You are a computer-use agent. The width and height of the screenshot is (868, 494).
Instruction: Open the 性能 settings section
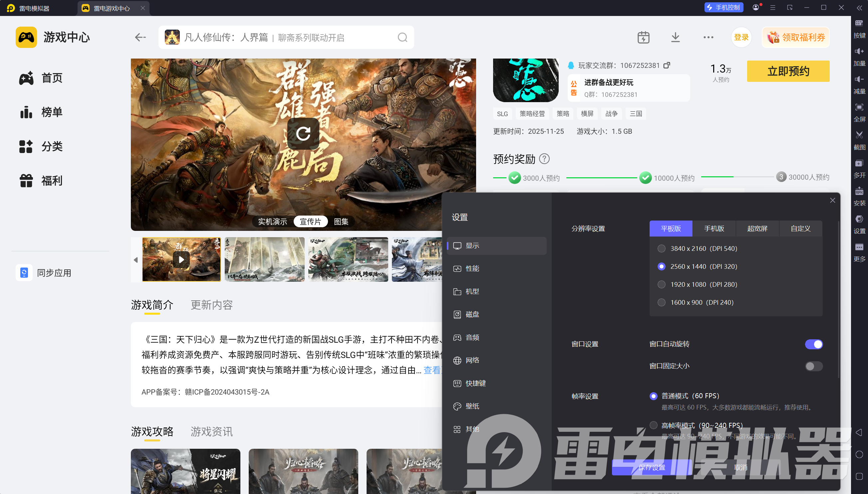coord(472,269)
